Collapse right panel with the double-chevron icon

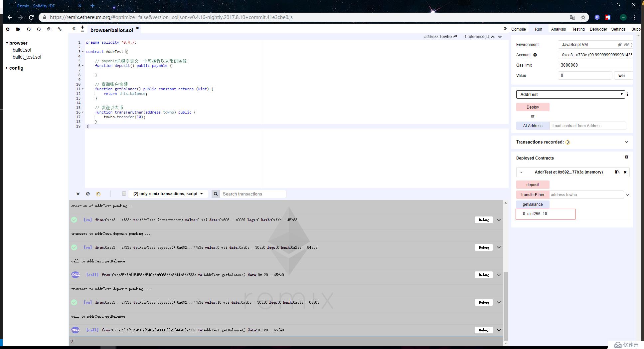[x=505, y=29]
